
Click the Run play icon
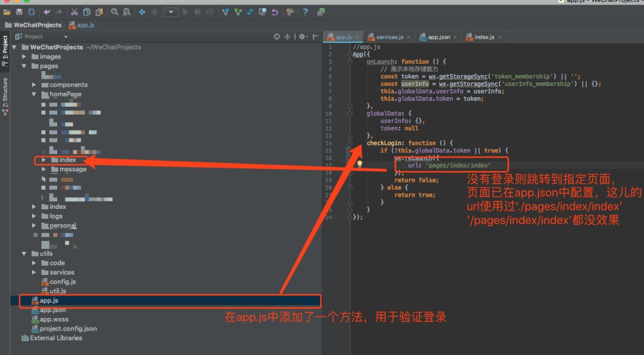[x=185, y=13]
